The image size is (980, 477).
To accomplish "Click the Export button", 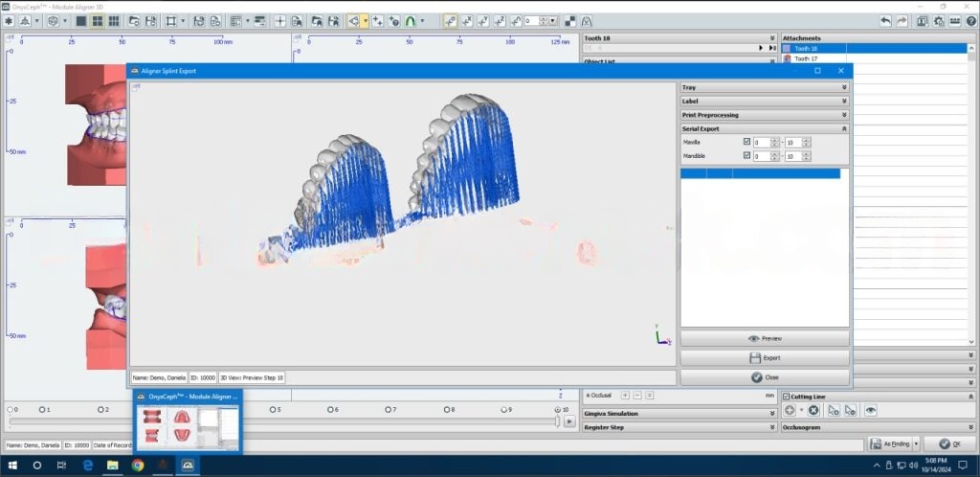I will click(764, 358).
